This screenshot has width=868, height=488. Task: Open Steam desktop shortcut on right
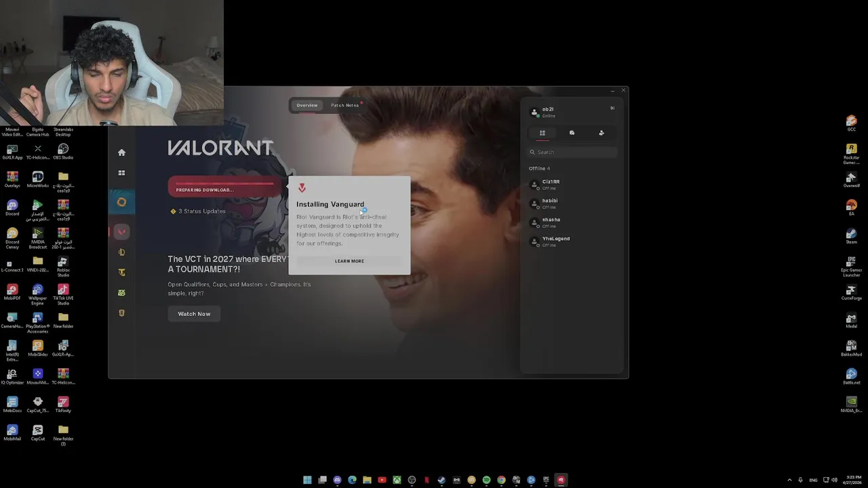(x=852, y=236)
